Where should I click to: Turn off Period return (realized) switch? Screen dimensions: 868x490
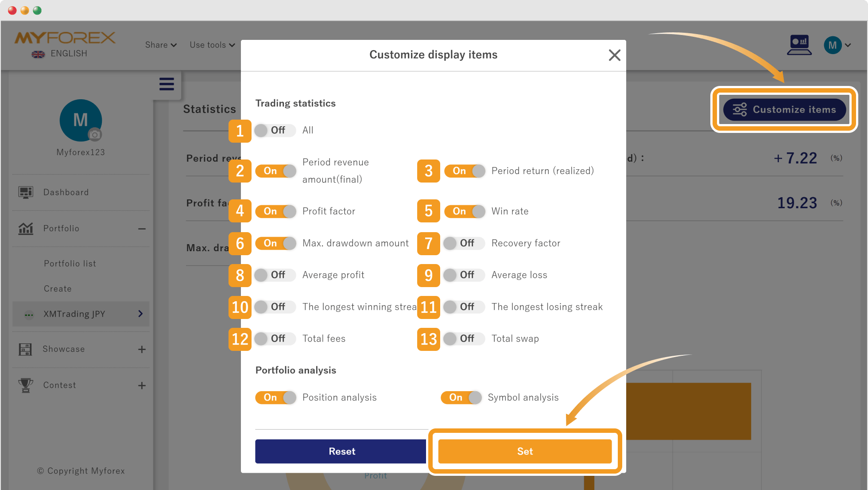pos(465,171)
